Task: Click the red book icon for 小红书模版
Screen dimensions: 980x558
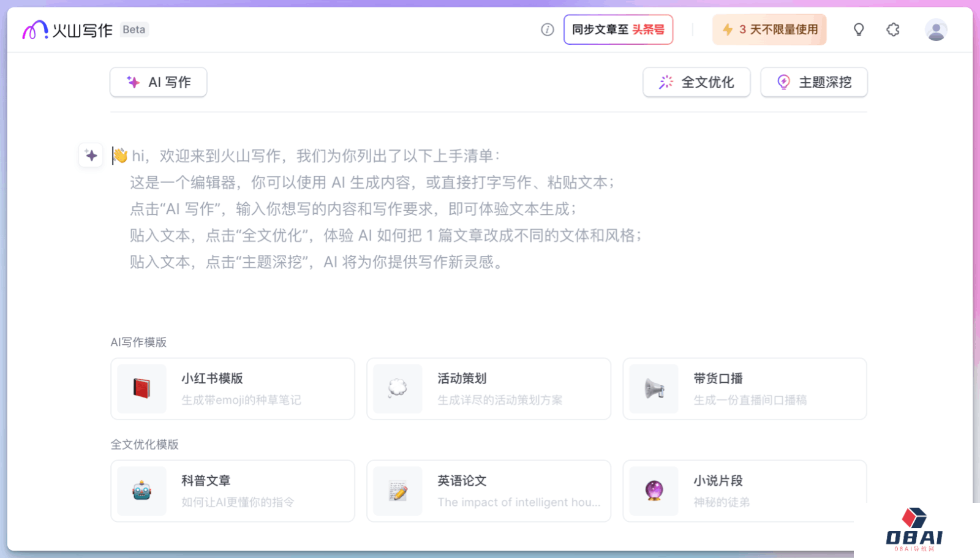Action: [x=141, y=388]
